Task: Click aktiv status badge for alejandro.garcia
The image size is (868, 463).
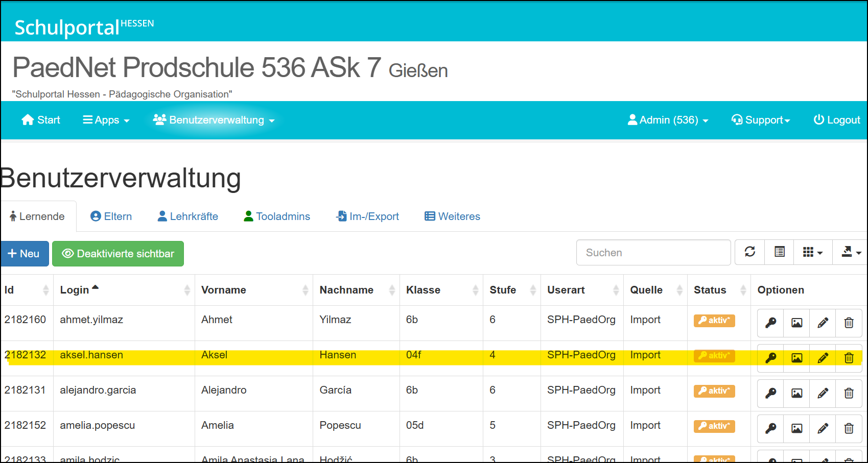Action: point(714,391)
